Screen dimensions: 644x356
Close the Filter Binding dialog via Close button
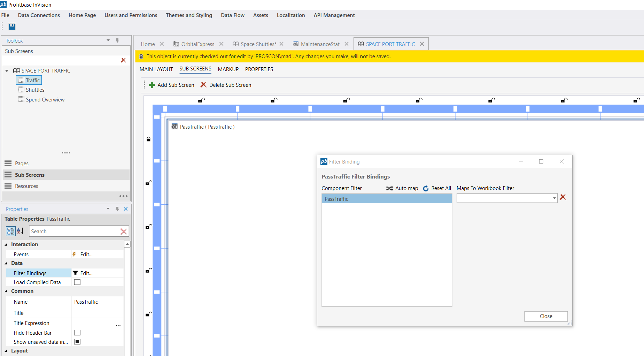pyautogui.click(x=546, y=316)
